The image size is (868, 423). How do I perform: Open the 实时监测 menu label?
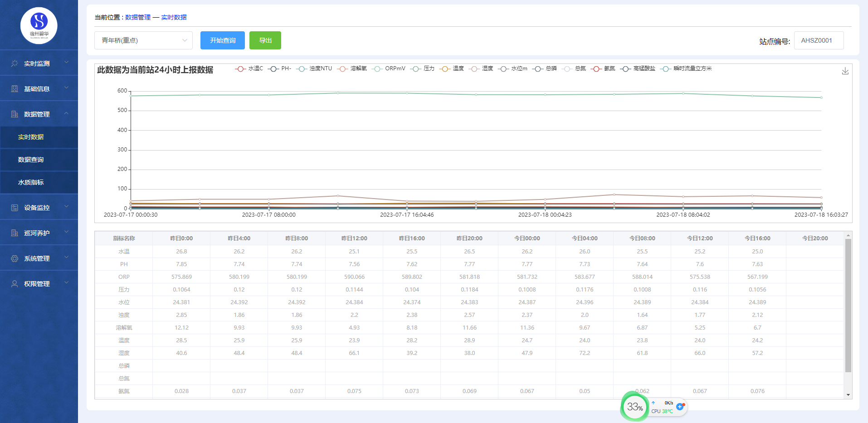click(37, 63)
